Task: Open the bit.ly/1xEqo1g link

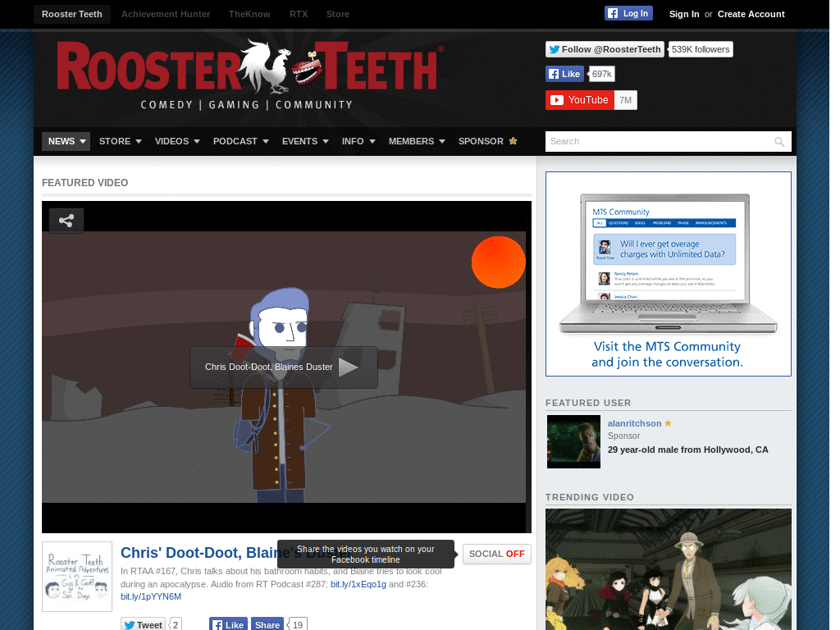Action: [x=358, y=584]
